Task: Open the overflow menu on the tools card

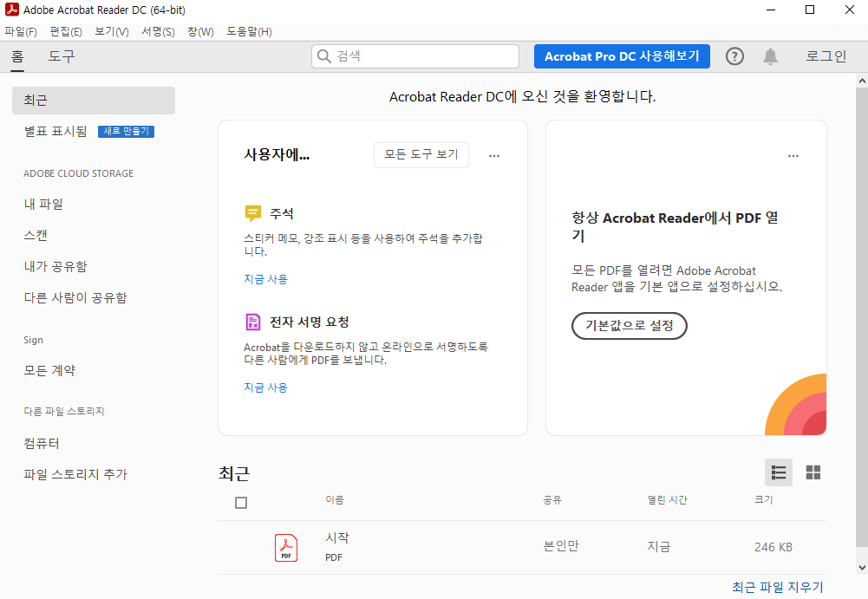Action: tap(493, 155)
